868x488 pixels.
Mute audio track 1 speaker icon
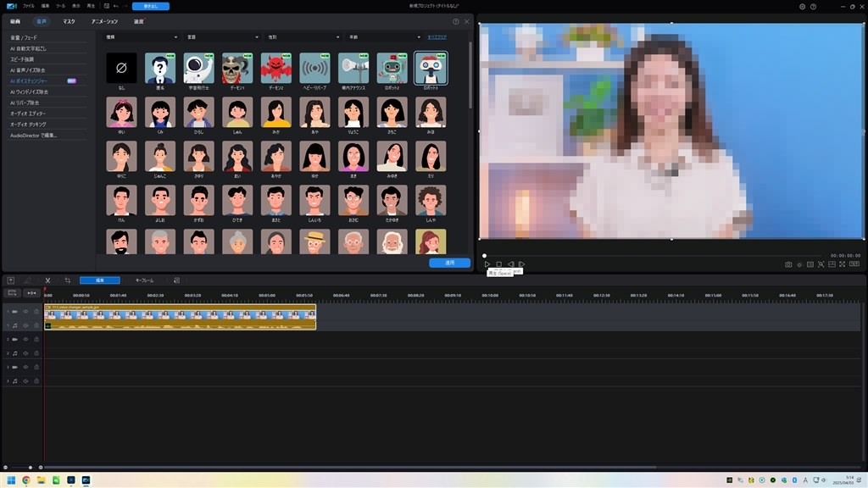click(x=26, y=325)
